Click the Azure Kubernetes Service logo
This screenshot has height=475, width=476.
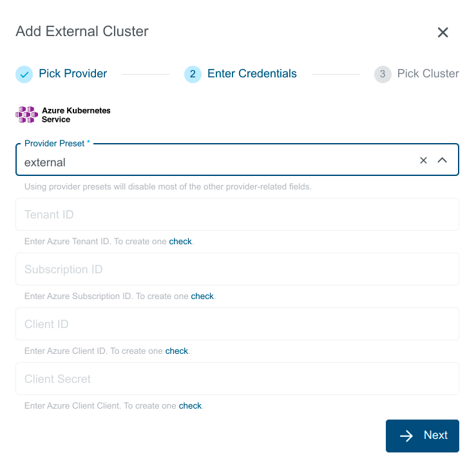click(63, 115)
